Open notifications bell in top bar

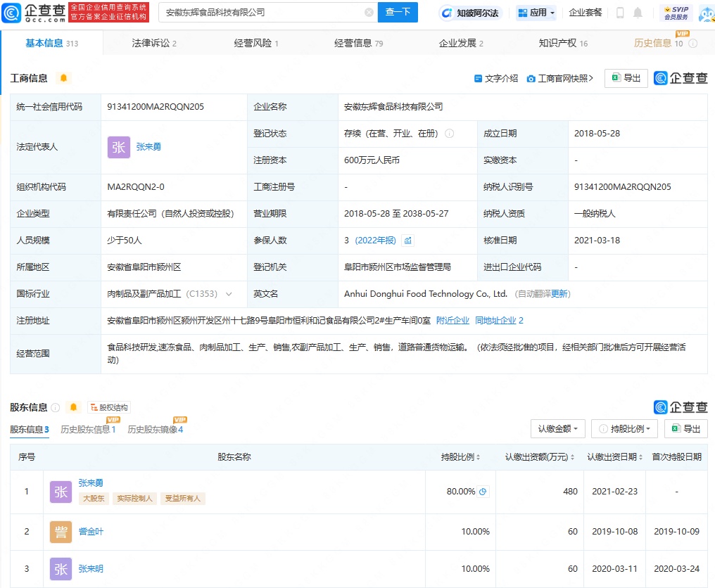click(638, 13)
